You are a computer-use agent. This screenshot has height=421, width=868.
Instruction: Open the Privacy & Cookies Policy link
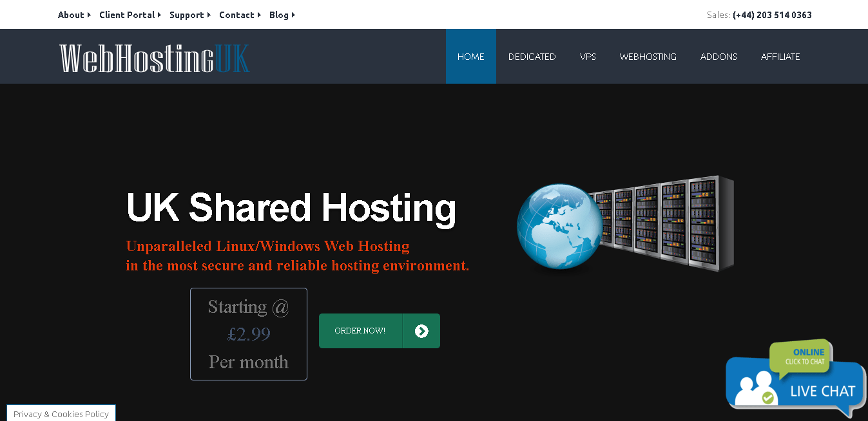(61, 414)
